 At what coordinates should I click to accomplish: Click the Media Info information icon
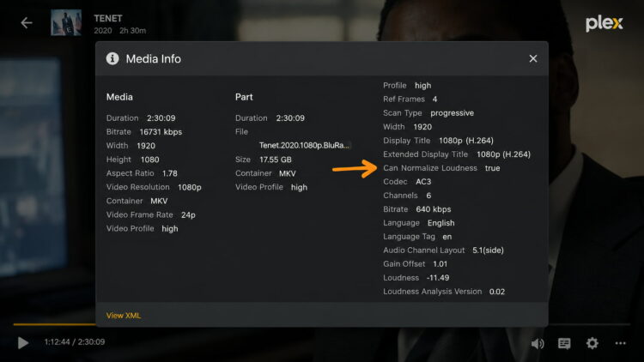click(x=112, y=58)
